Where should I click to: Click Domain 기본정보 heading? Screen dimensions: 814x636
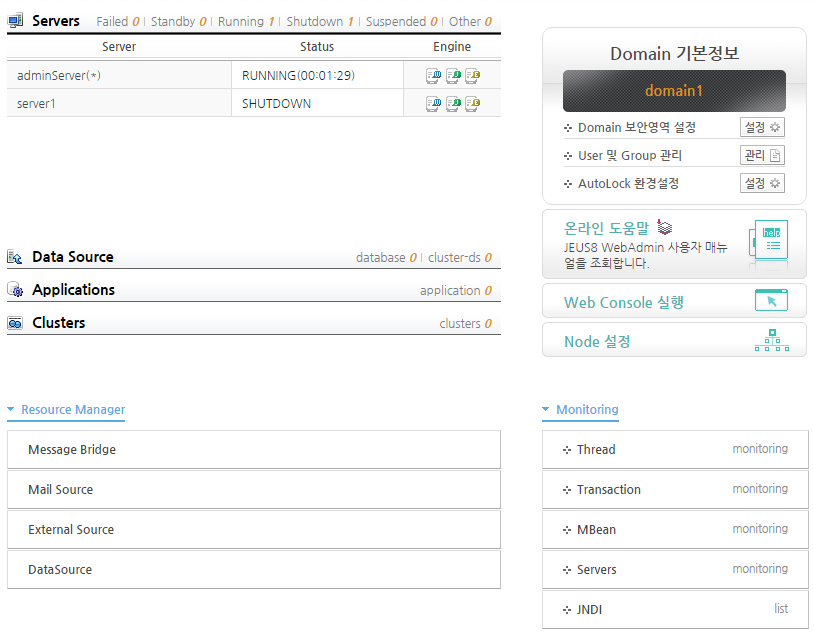(x=674, y=53)
